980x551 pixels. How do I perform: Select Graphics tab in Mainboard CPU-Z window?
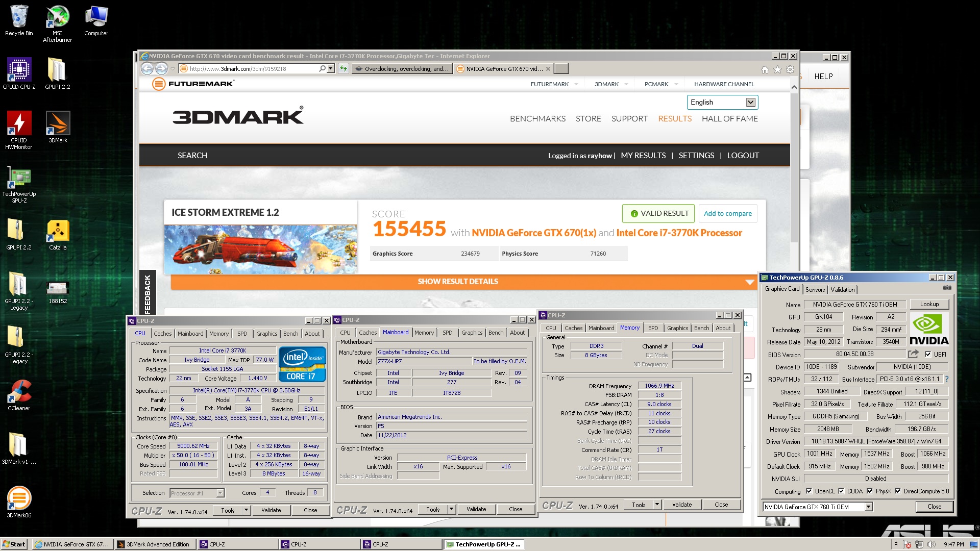(x=472, y=333)
